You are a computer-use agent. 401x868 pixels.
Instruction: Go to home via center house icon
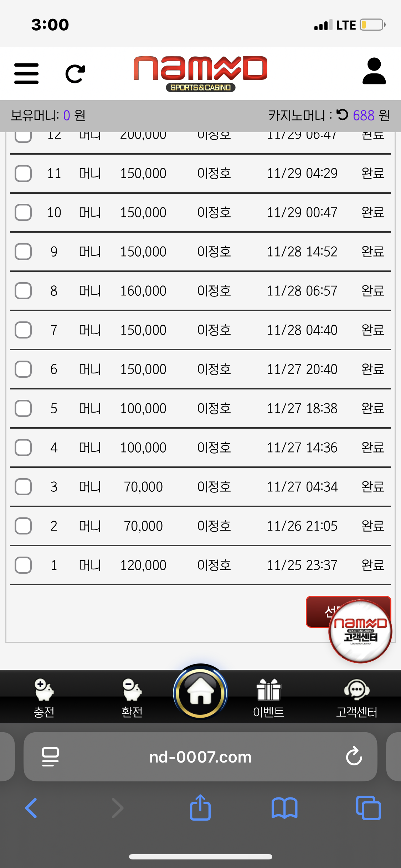201,692
